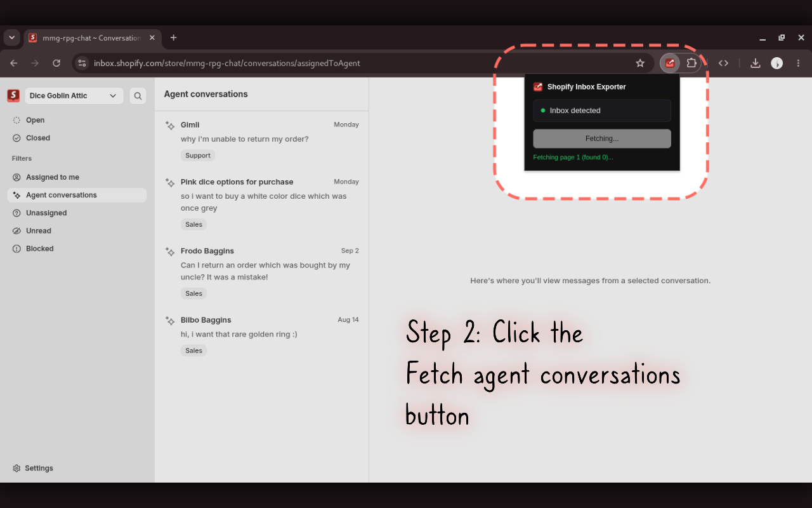Click the Fetching... button in the popup
Viewport: 812px width, 508px height.
pyautogui.click(x=602, y=138)
